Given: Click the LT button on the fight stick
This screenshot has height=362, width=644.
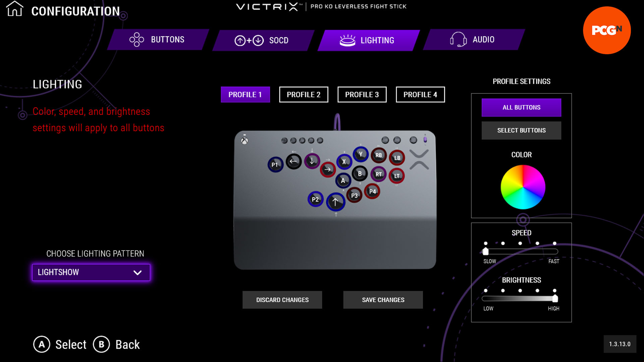Looking at the screenshot, I should [x=397, y=176].
